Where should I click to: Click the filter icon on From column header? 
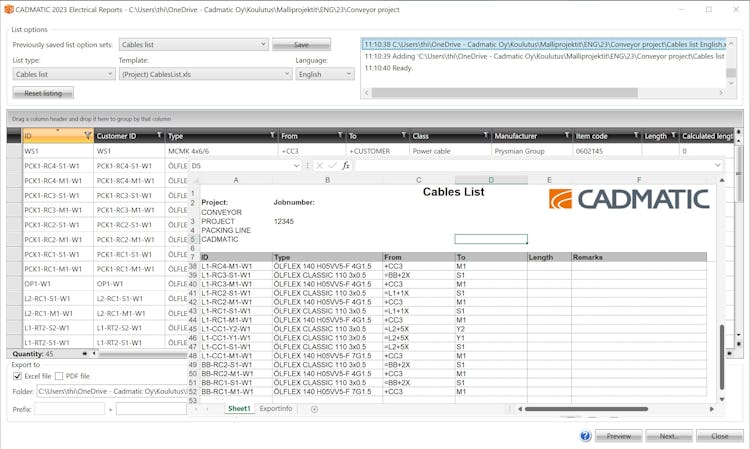(340, 136)
